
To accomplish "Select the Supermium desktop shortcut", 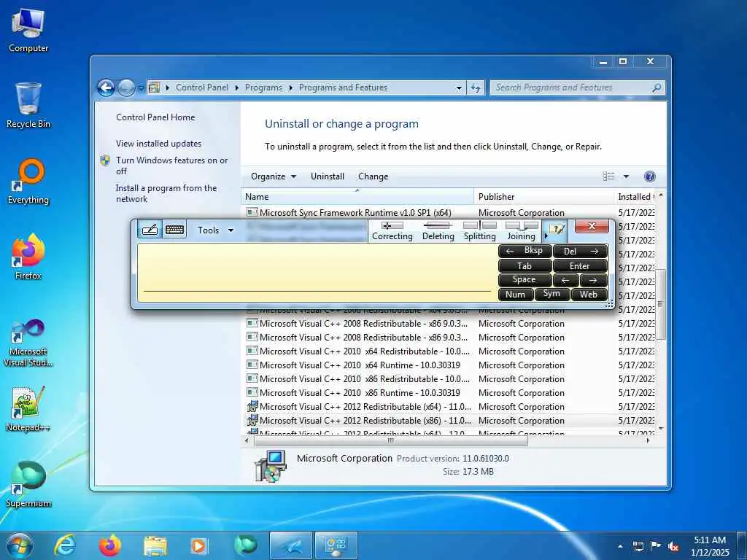I will [x=28, y=484].
